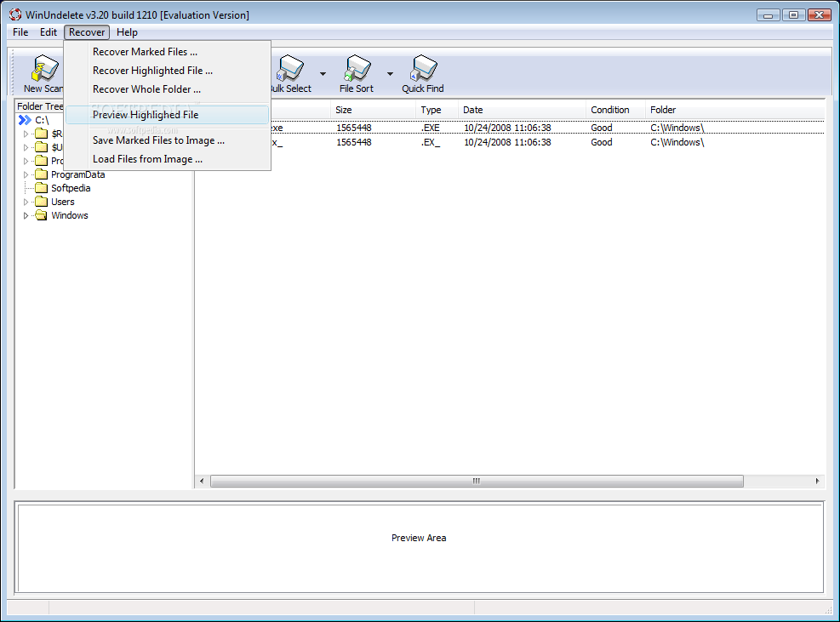This screenshot has height=622, width=840.
Task: Click the Preview Area pane
Action: 420,547
